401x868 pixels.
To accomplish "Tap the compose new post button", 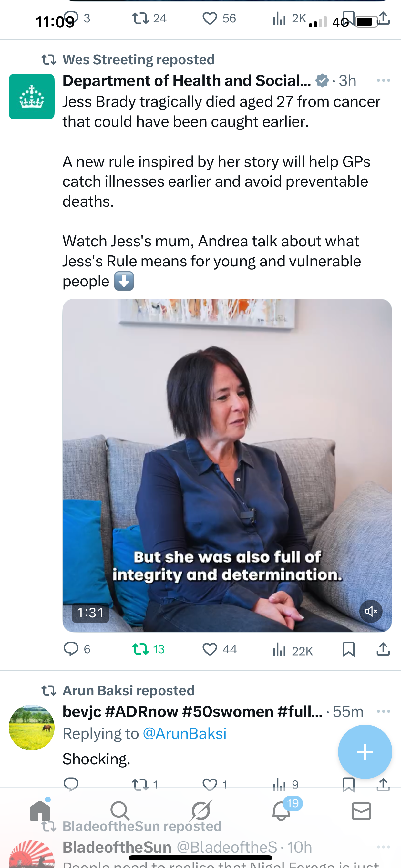I will 365,752.
